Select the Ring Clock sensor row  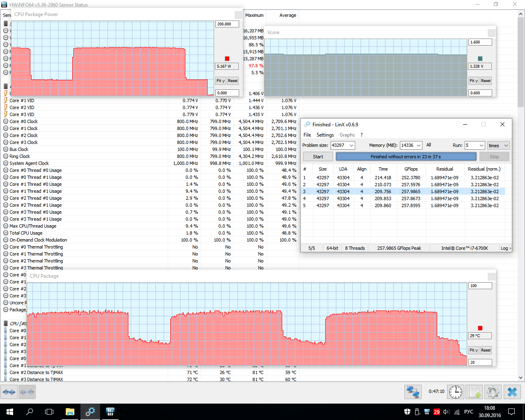pos(150,156)
